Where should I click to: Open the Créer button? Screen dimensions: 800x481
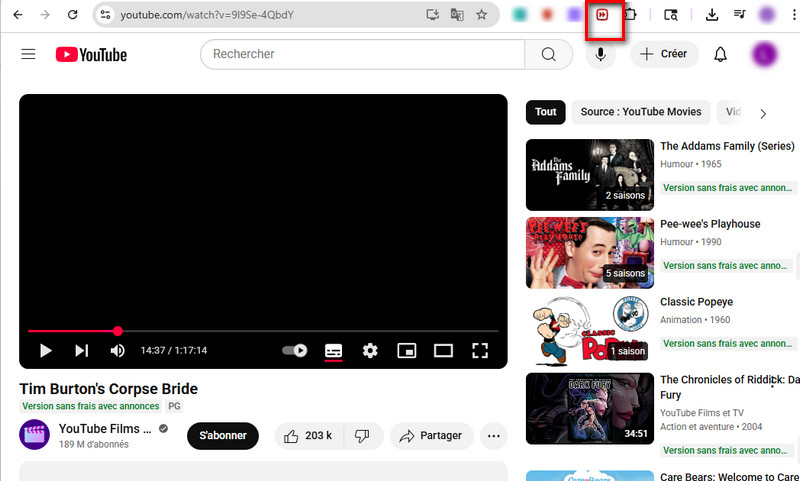(x=664, y=54)
